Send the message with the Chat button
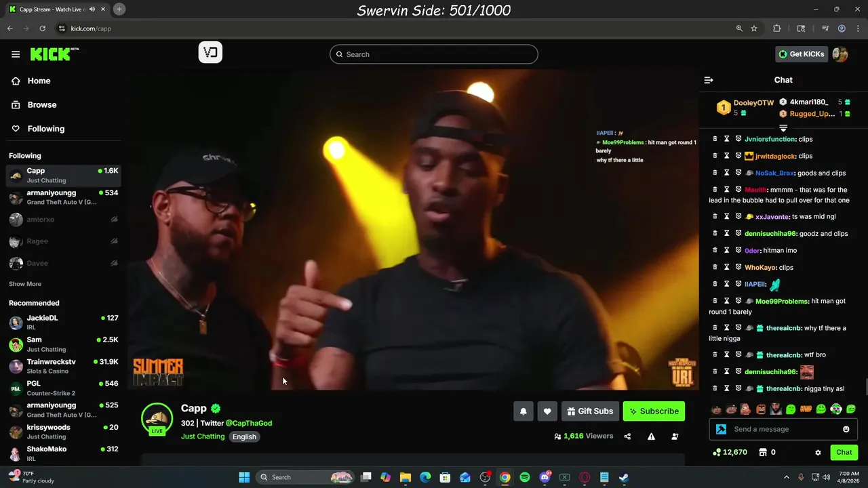 (844, 452)
